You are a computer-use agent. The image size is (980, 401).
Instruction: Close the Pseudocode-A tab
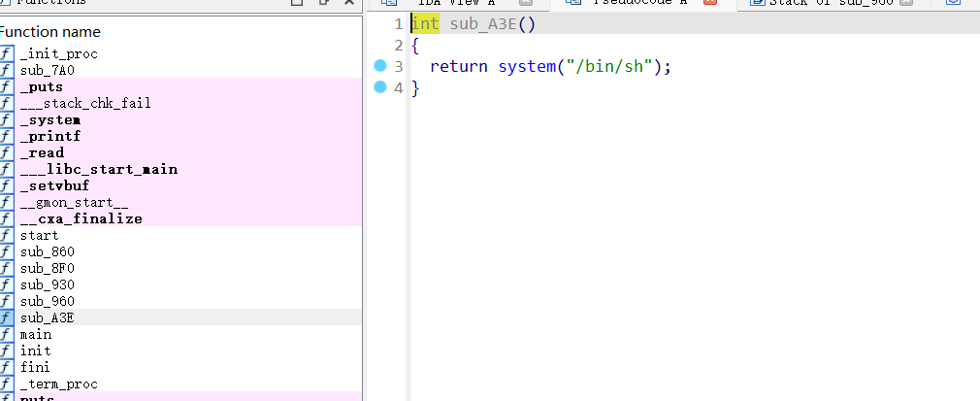709,3
